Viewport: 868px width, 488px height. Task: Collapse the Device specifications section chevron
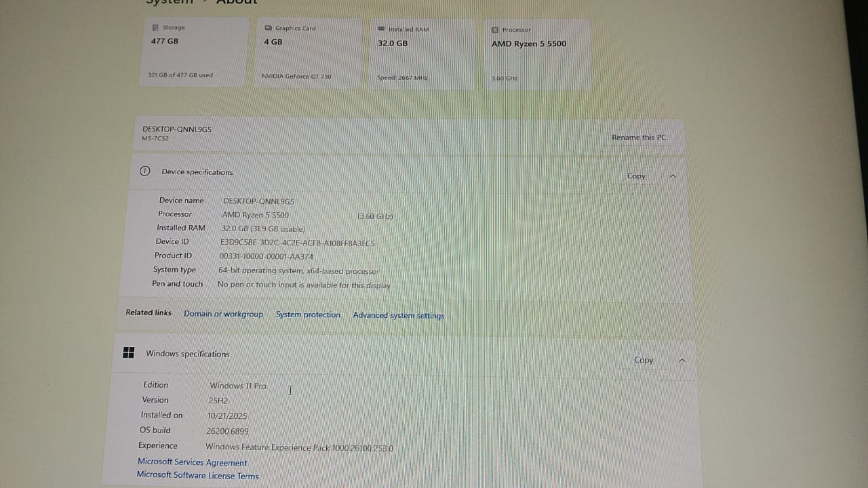(673, 176)
